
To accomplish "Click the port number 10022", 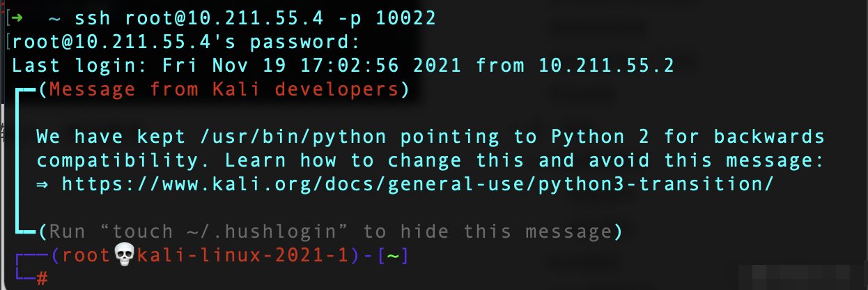I will (405, 18).
